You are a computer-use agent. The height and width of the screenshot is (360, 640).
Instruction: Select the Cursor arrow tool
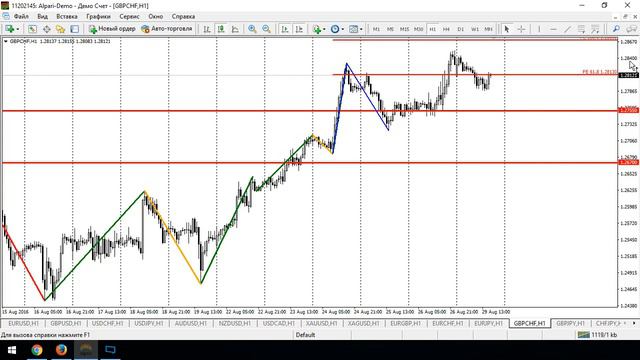tap(507, 29)
